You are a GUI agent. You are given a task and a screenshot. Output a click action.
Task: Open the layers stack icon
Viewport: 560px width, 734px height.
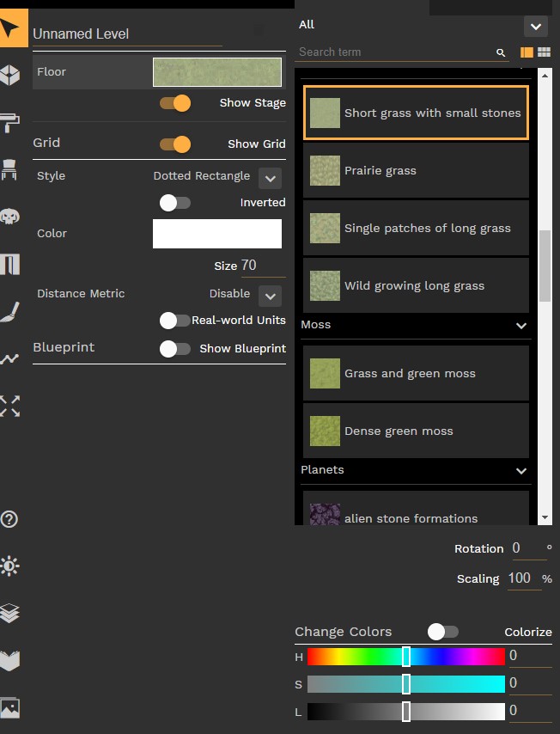pos(10,614)
